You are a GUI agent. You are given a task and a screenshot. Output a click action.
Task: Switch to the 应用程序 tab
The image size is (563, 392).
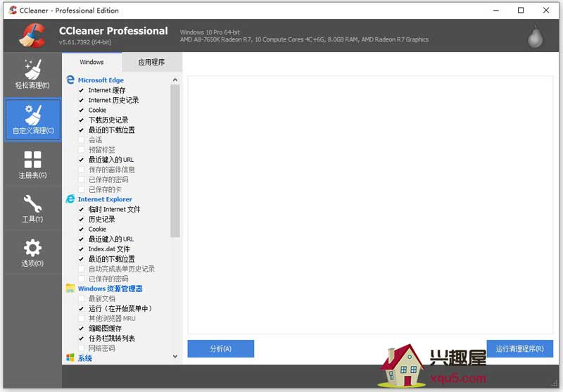coord(151,62)
